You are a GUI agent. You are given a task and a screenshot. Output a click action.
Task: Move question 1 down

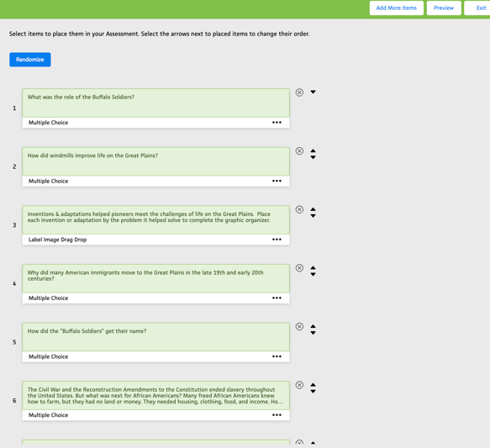click(x=313, y=92)
